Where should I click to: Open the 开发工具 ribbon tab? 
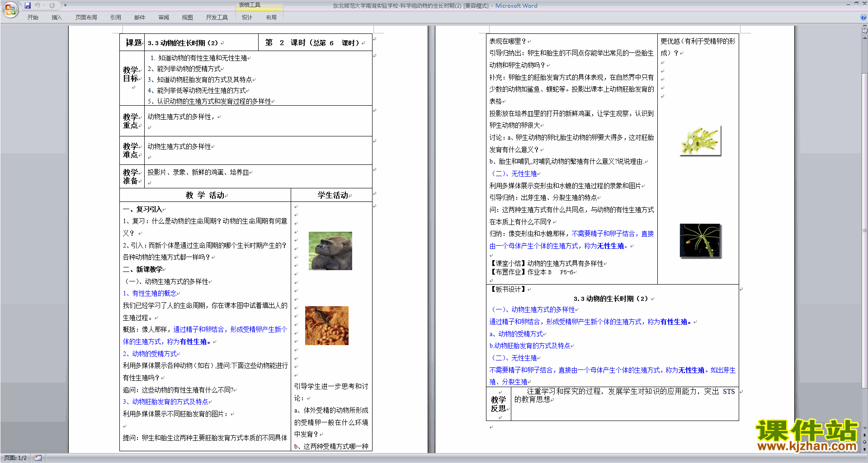tap(217, 18)
